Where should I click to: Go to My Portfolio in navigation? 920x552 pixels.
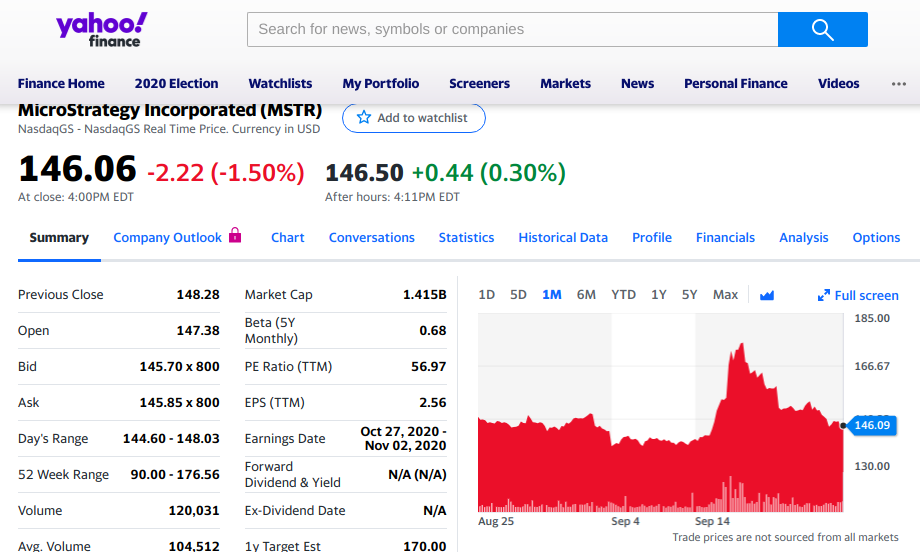click(381, 84)
